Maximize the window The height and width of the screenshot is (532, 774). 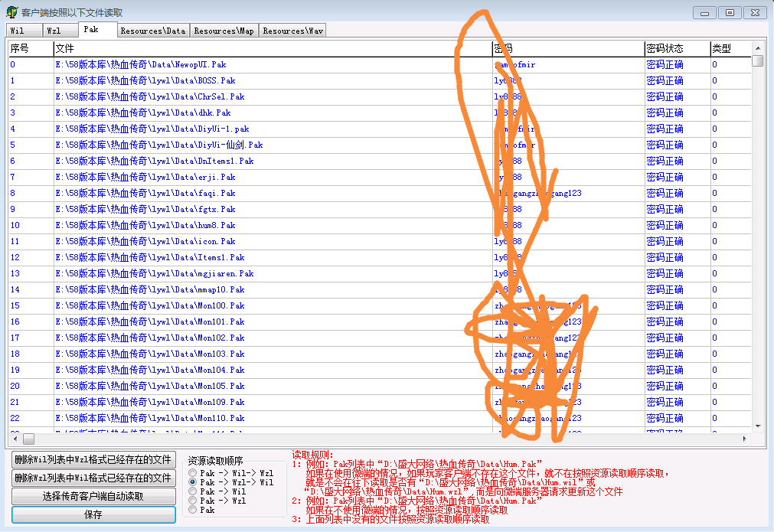[x=730, y=12]
